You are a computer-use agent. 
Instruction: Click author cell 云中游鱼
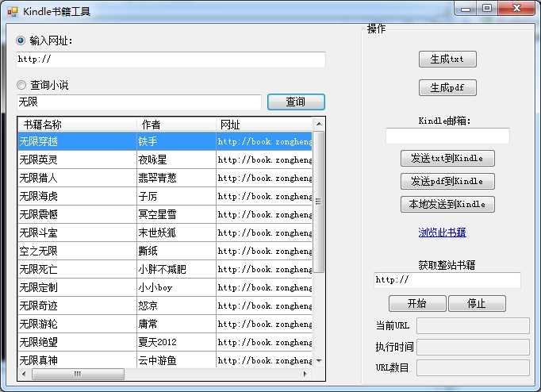tap(177, 360)
